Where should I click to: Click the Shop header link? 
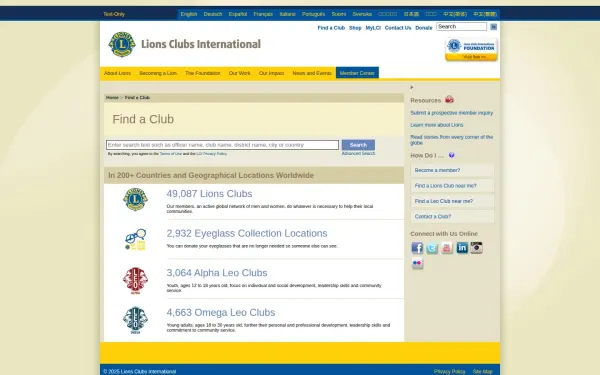coord(355,28)
